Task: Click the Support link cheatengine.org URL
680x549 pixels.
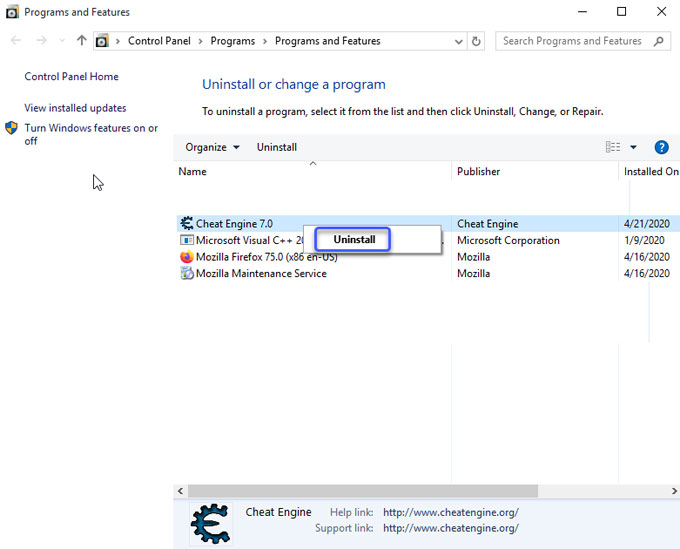Action: [x=451, y=528]
